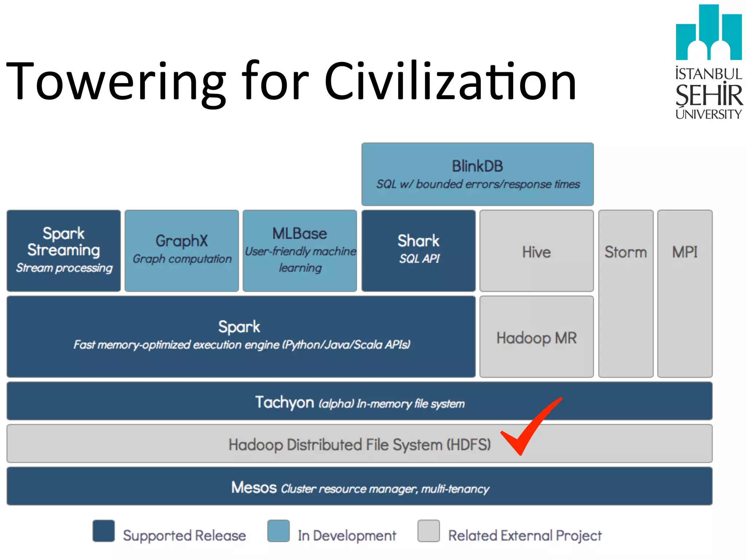Click the GraphX Graph computation box
The width and height of the screenshot is (747, 560).
point(182,250)
